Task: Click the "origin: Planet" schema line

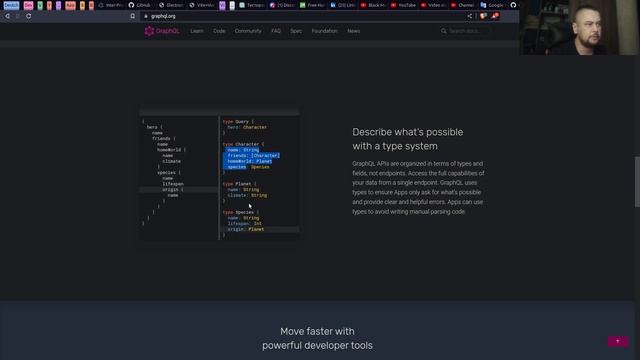Action: coord(246,229)
